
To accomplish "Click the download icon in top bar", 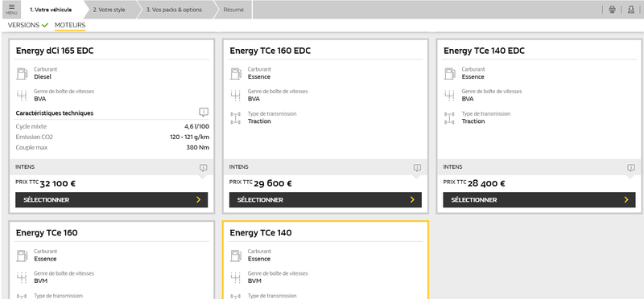I will [x=631, y=10].
